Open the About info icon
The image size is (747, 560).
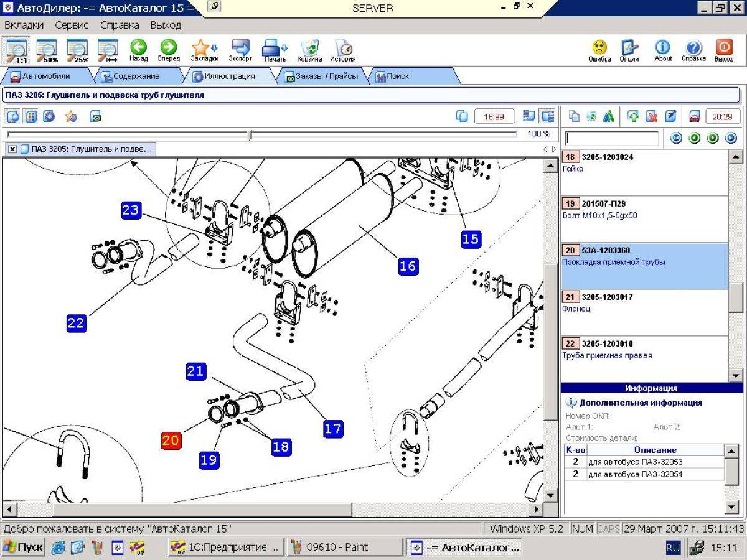coord(663,50)
